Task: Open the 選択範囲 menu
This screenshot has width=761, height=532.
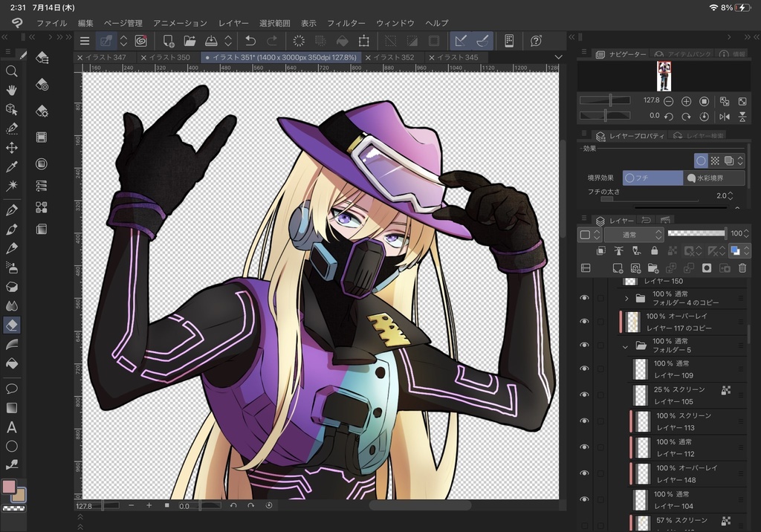Action: point(275,23)
